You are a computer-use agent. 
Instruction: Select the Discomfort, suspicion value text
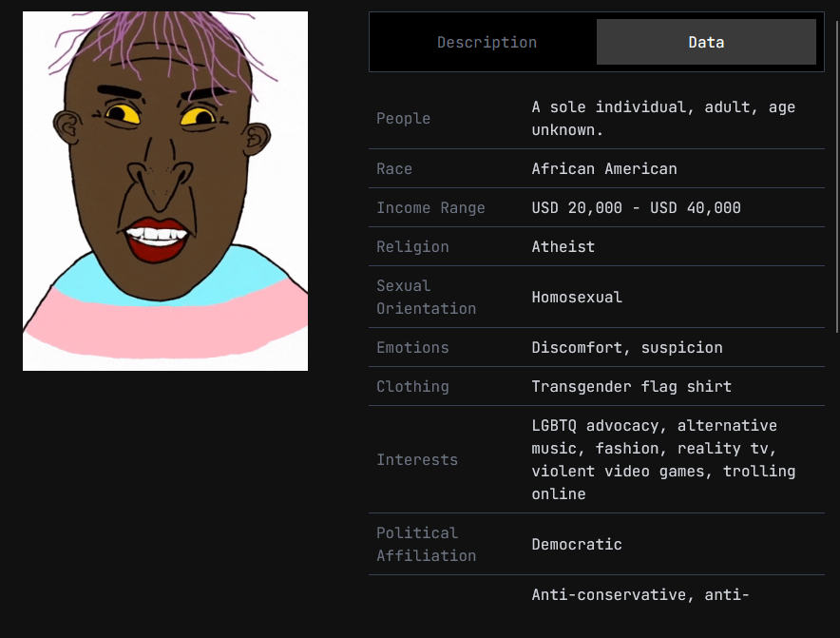[627, 348]
